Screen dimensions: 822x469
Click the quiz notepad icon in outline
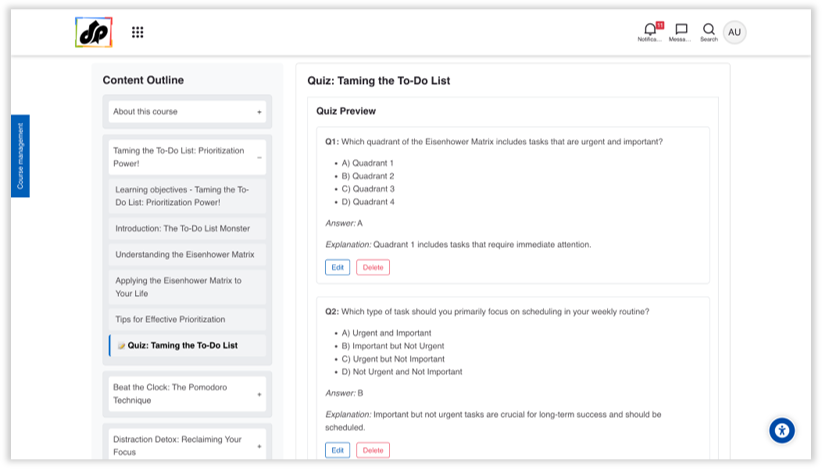[x=121, y=346]
